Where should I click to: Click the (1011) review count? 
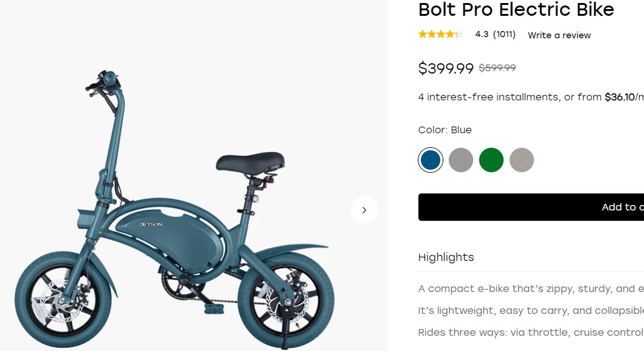coord(504,35)
